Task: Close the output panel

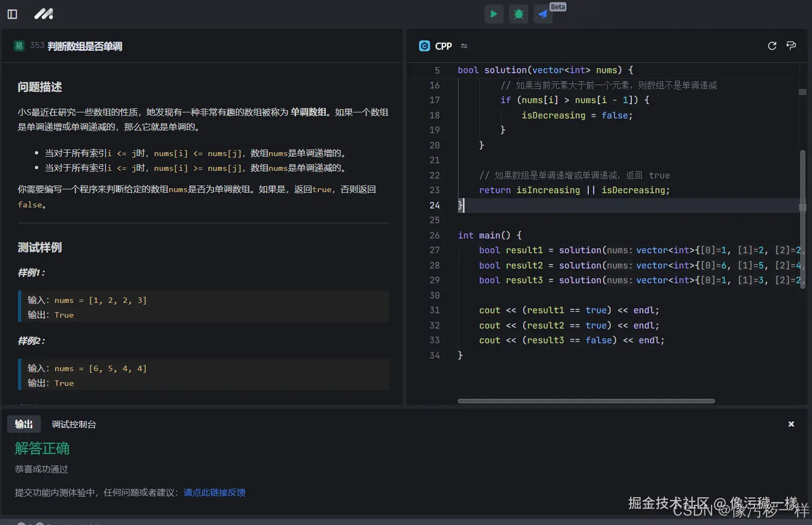Action: point(791,424)
